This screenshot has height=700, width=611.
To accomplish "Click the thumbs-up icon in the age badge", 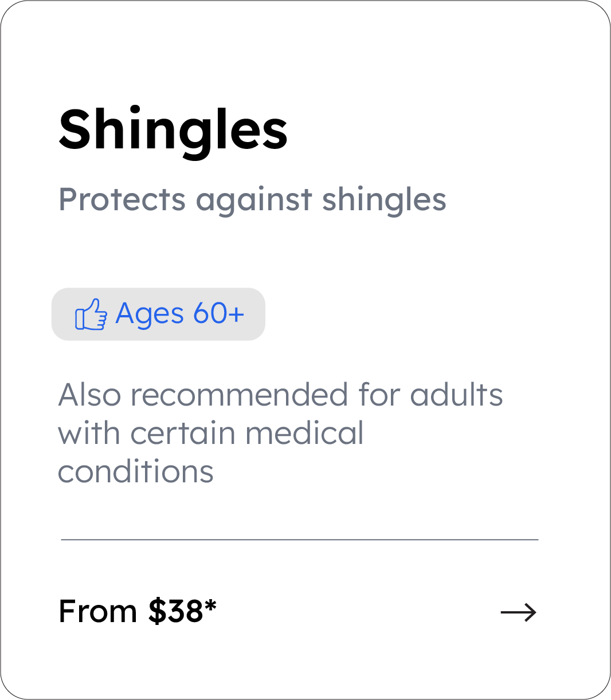I will click(91, 314).
